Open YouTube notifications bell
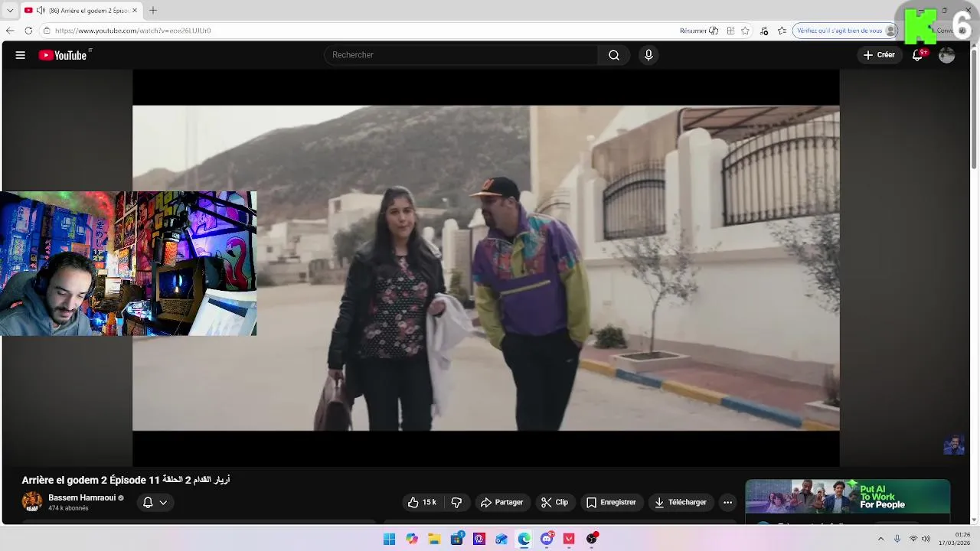 pyautogui.click(x=917, y=55)
